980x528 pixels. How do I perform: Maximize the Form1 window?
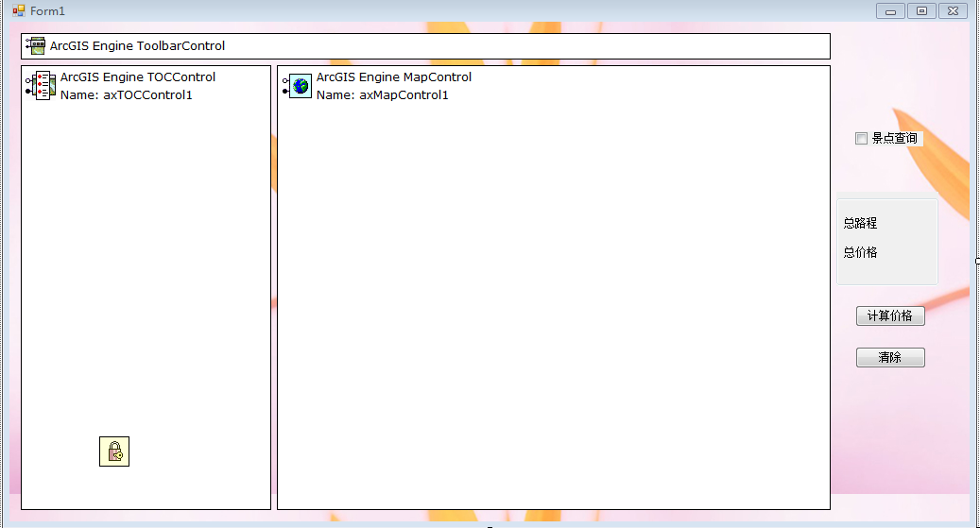pyautogui.click(x=921, y=11)
